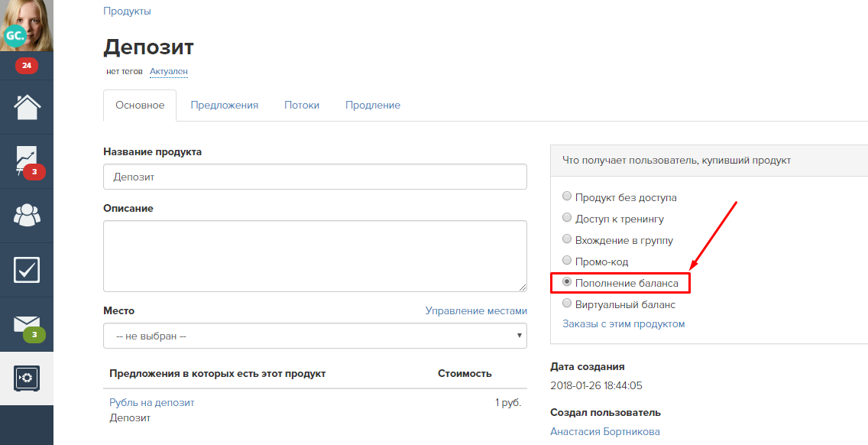The height and width of the screenshot is (445, 868).
Task: Switch to the 'Предложения' tab
Action: [x=224, y=106]
